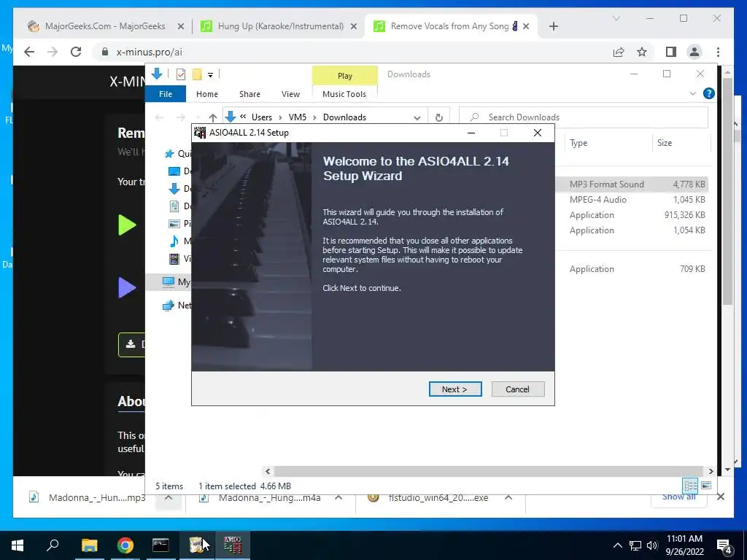Select the 915,326 KB Application row
747x560 pixels.
pyautogui.click(x=632, y=215)
